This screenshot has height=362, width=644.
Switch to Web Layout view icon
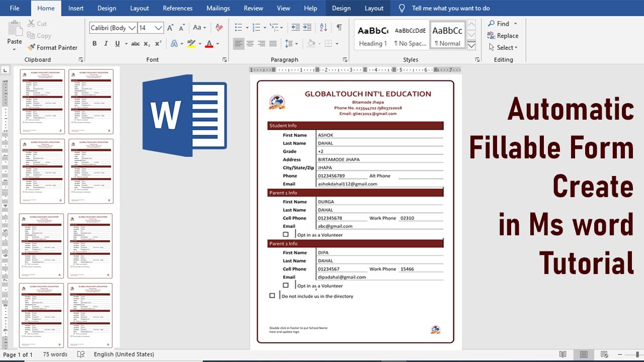coord(605,354)
